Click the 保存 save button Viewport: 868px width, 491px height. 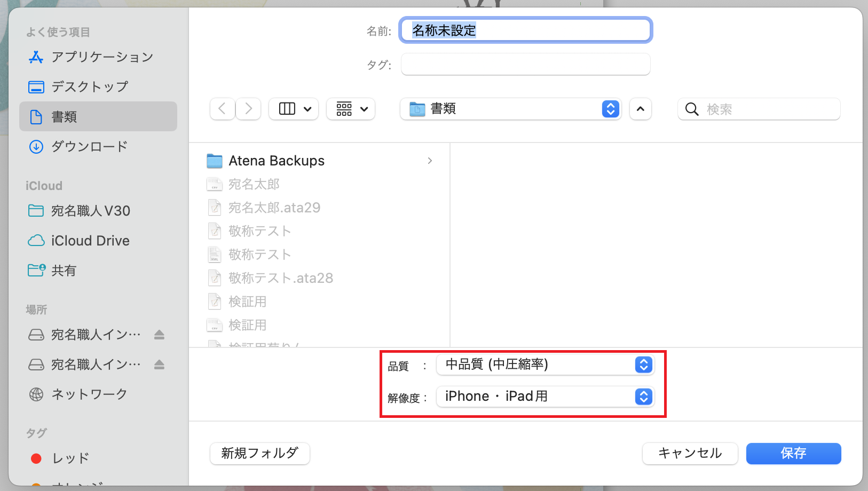click(793, 453)
